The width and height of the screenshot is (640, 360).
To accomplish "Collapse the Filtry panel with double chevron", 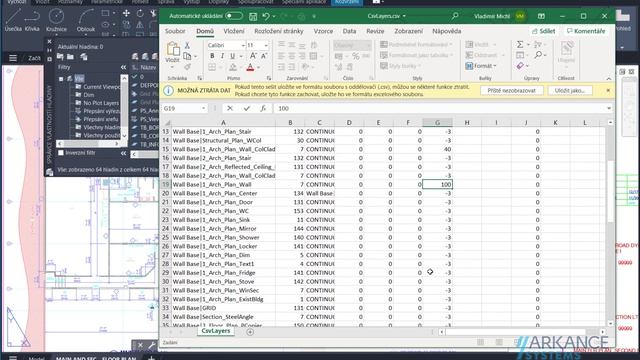I will pos(124,67).
